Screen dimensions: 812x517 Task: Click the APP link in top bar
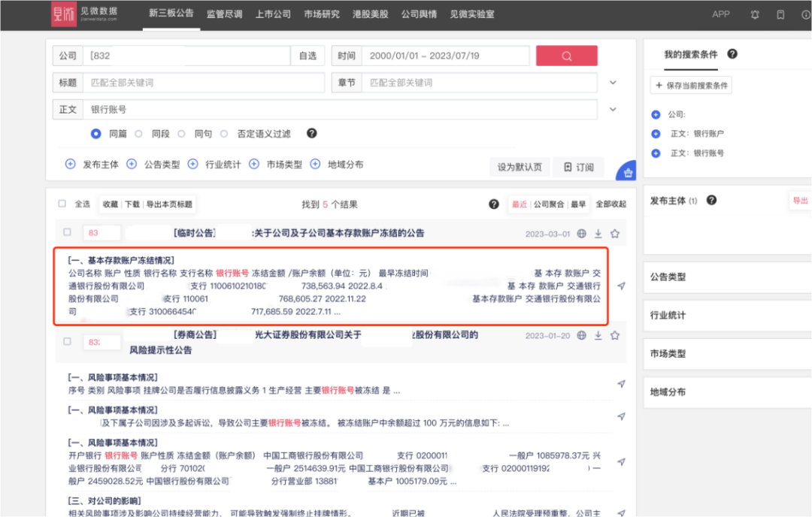[x=720, y=14]
